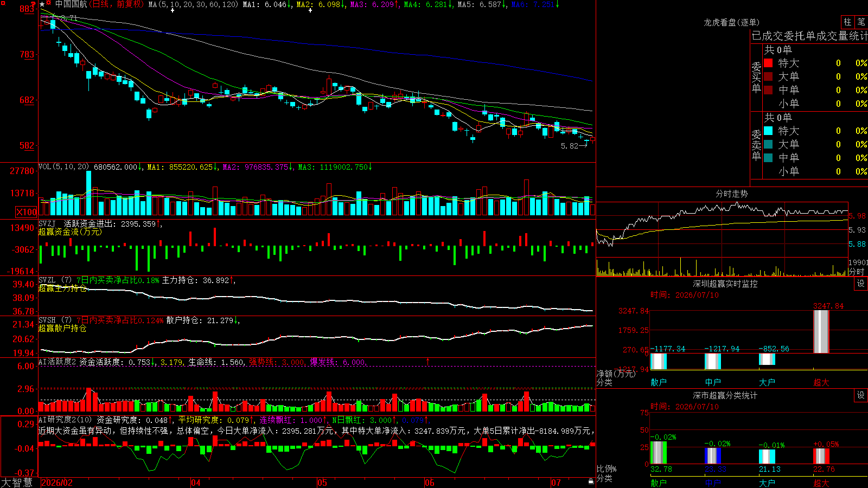Click the 深市超赢分类统计 title
The height and width of the screenshot is (488, 868).
coord(725,395)
